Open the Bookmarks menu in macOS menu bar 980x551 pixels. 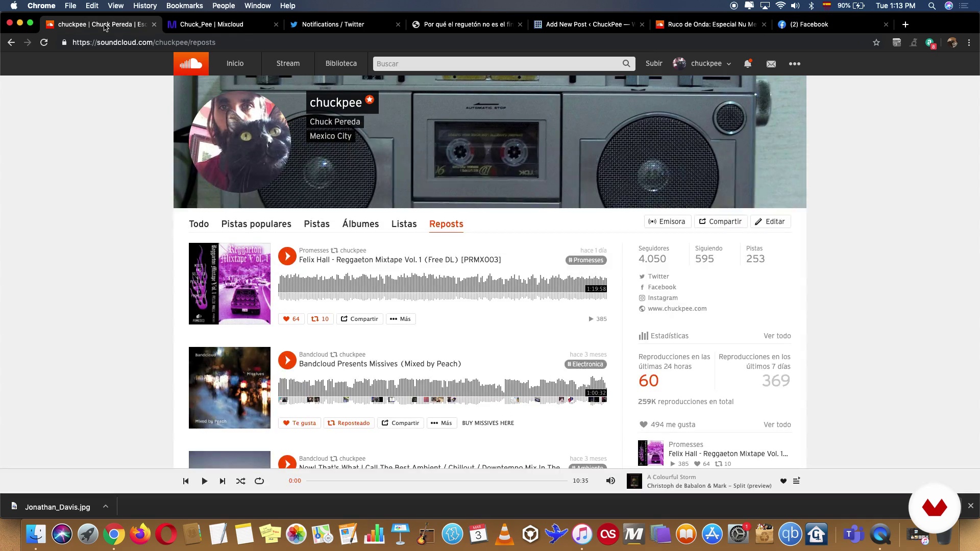click(x=184, y=6)
